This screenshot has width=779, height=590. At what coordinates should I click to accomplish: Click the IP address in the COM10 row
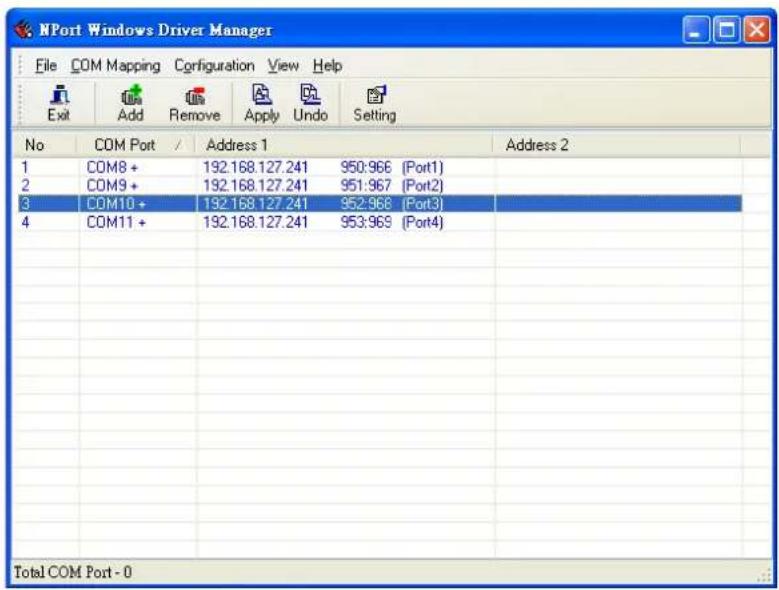coord(256,204)
